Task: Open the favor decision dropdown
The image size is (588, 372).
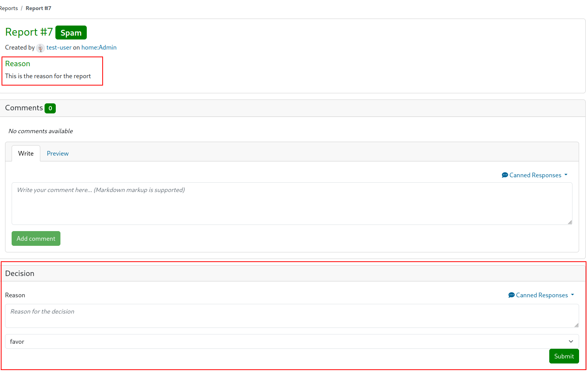Action: 292,341
